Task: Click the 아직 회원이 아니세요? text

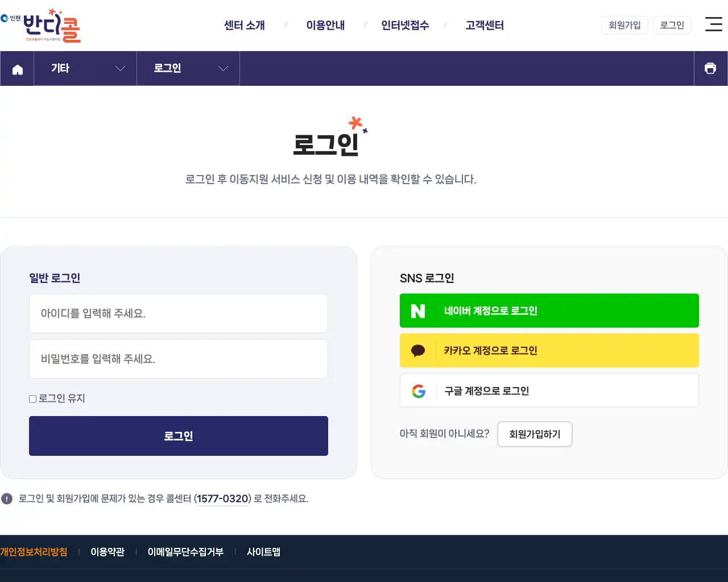Action: point(444,434)
